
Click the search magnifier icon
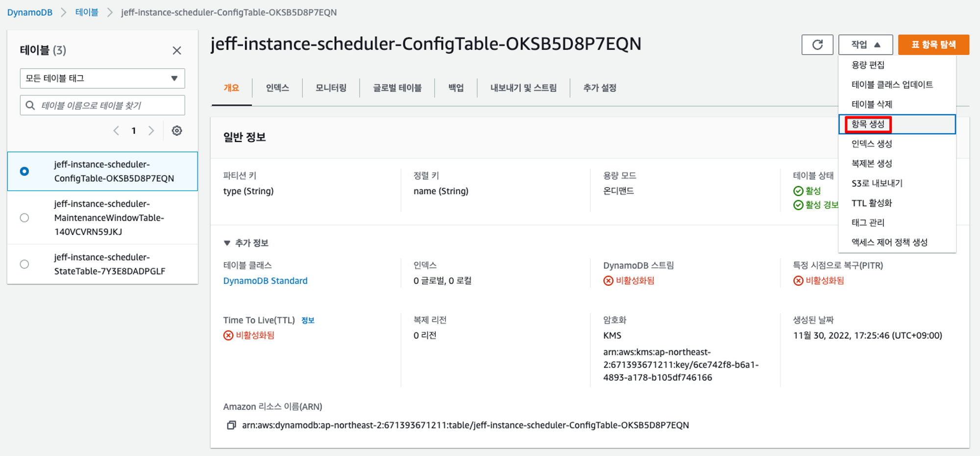coord(30,105)
